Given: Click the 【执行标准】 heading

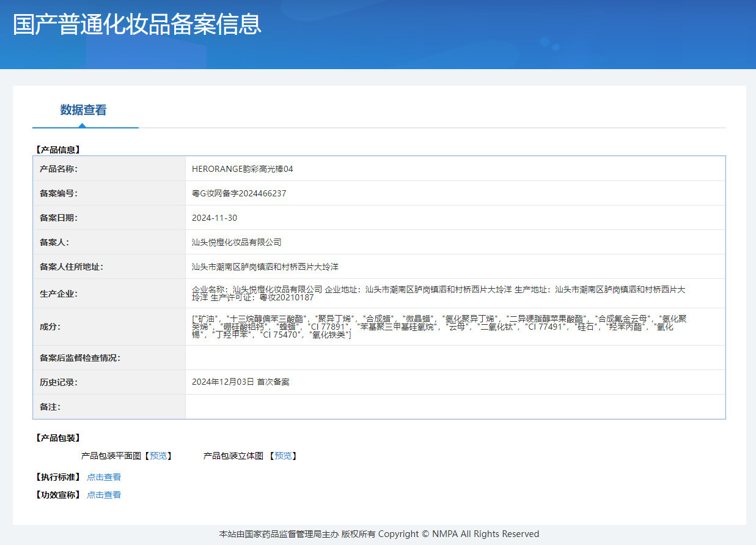Looking at the screenshot, I should coord(58,477).
